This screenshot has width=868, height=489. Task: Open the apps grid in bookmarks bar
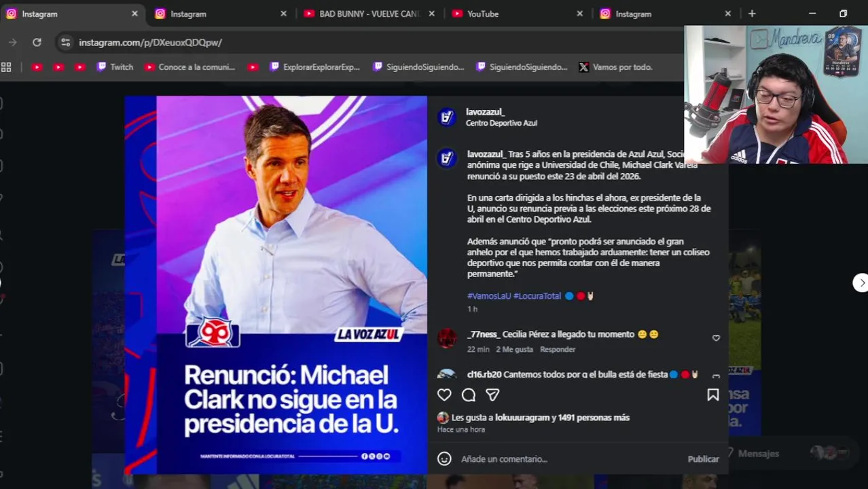coord(6,67)
